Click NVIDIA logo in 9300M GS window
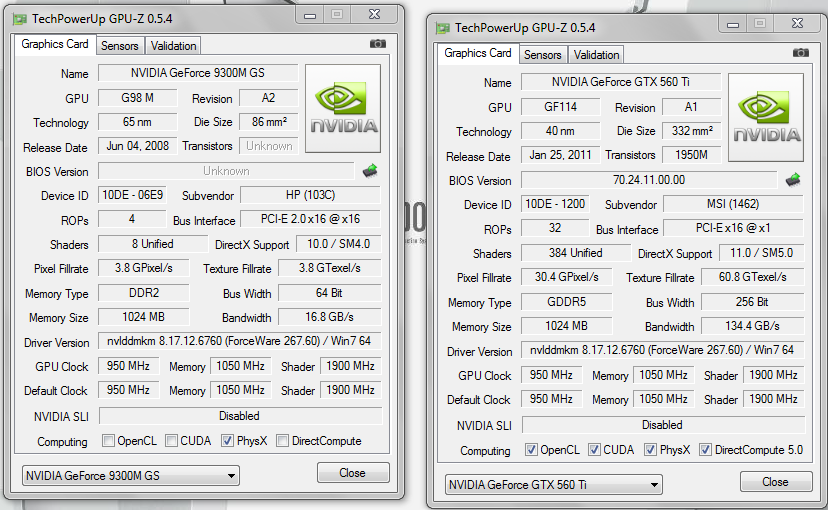 343,108
